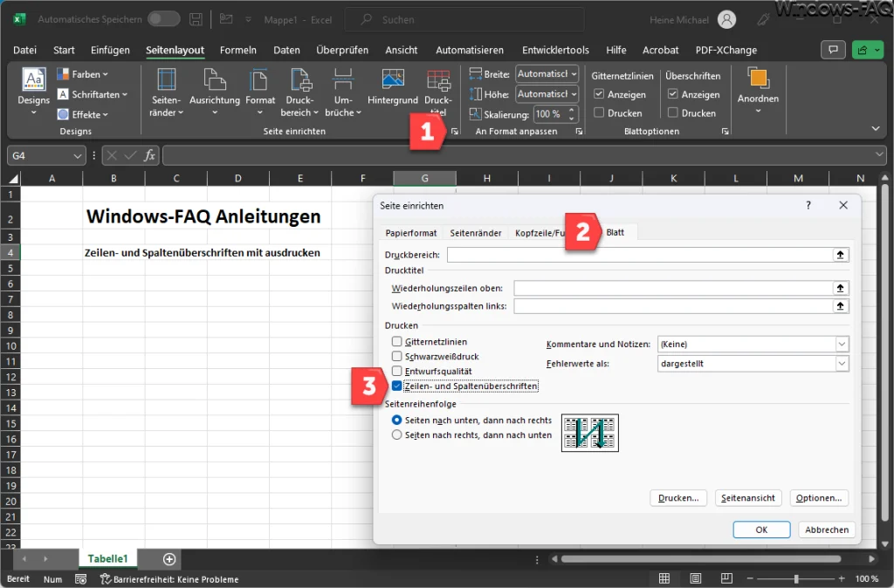The width and height of the screenshot is (894, 588).
Task: Open the Format paper size menu
Action: 260,92
